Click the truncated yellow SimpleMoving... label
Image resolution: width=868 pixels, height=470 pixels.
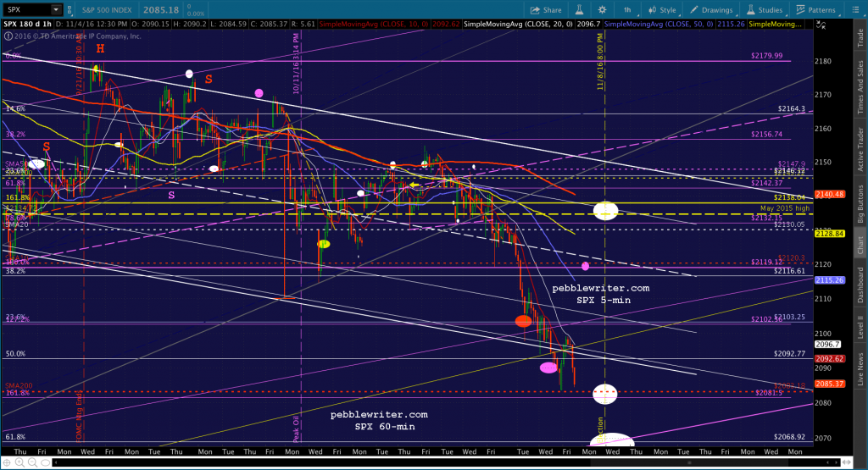(x=775, y=25)
